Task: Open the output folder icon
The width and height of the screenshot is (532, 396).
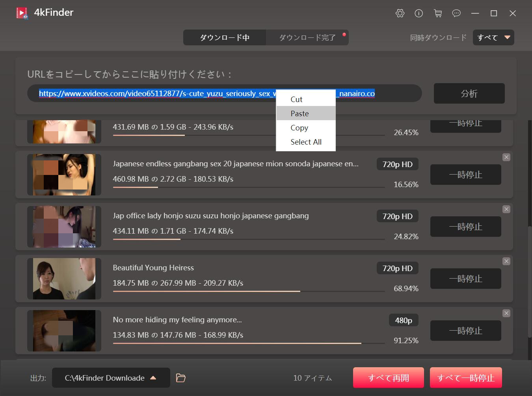Action: pos(180,378)
